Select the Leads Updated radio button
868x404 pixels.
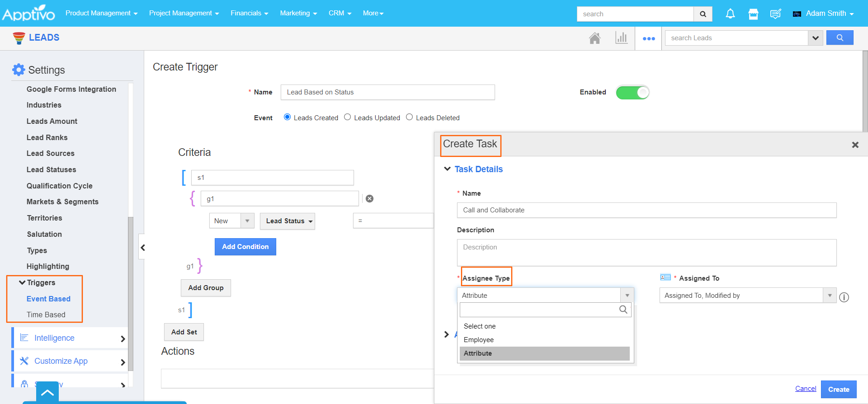(x=348, y=117)
